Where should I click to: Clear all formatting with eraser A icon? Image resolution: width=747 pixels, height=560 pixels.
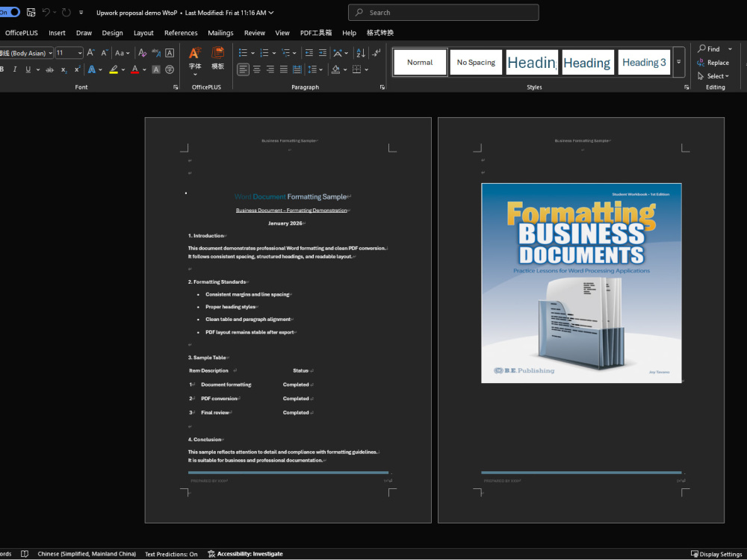tap(142, 53)
